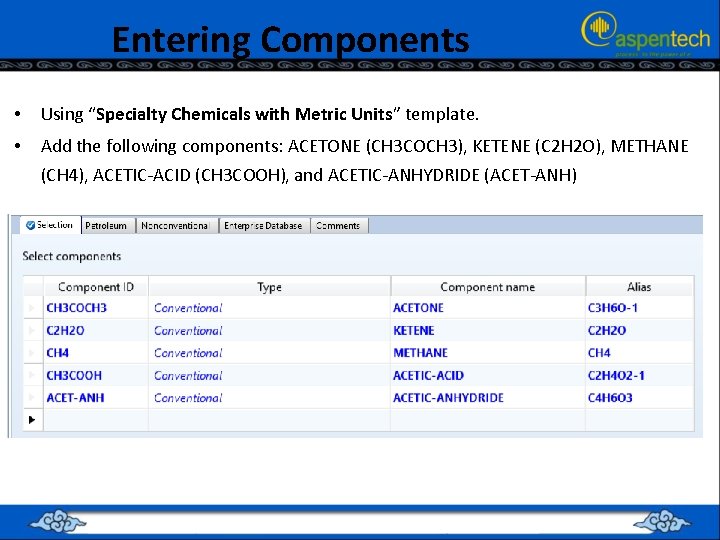Click the CH3COOH component ID cell
The height and width of the screenshot is (540, 720).
pyautogui.click(x=96, y=375)
